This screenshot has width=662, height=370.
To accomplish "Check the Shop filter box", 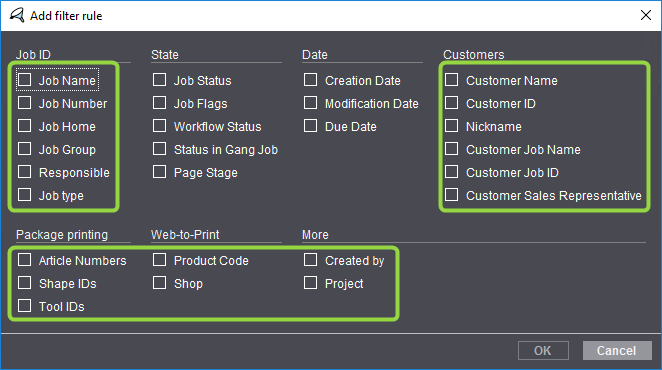I will [x=159, y=283].
